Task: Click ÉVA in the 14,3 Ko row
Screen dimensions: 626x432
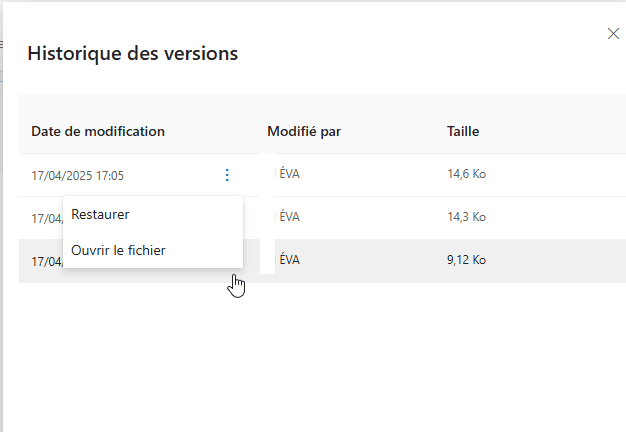Action: (290, 217)
